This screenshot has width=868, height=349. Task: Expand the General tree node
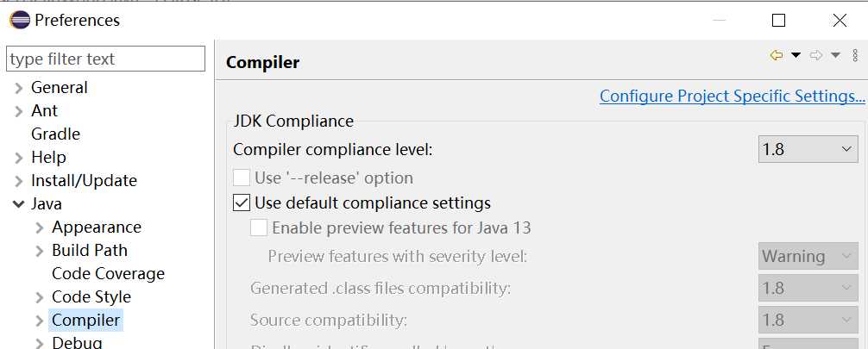tap(19, 88)
